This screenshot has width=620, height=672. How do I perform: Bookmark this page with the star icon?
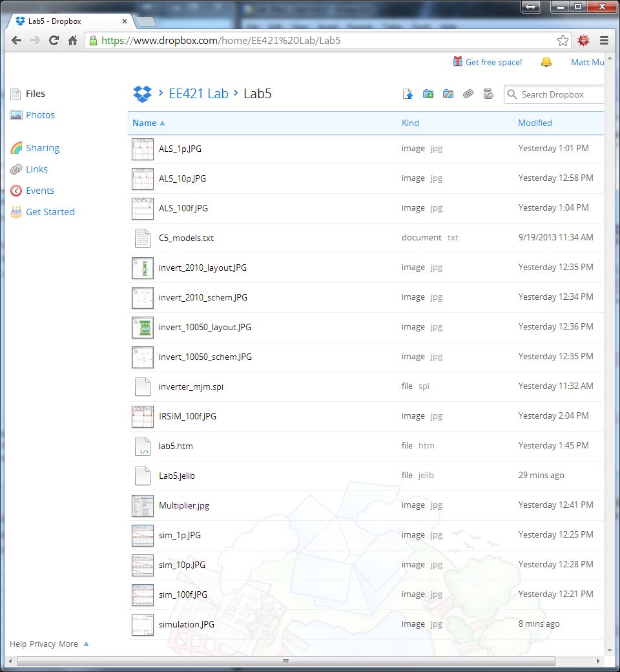point(563,41)
